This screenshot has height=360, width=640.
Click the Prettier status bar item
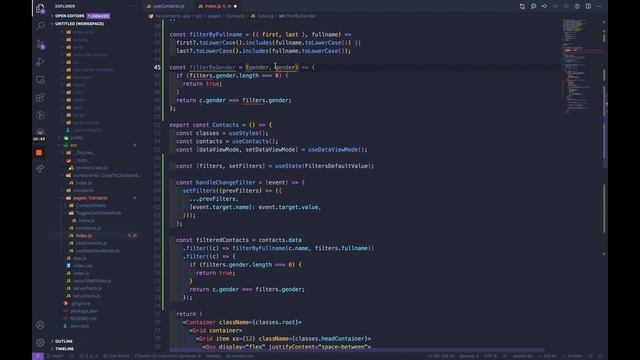coord(572,356)
